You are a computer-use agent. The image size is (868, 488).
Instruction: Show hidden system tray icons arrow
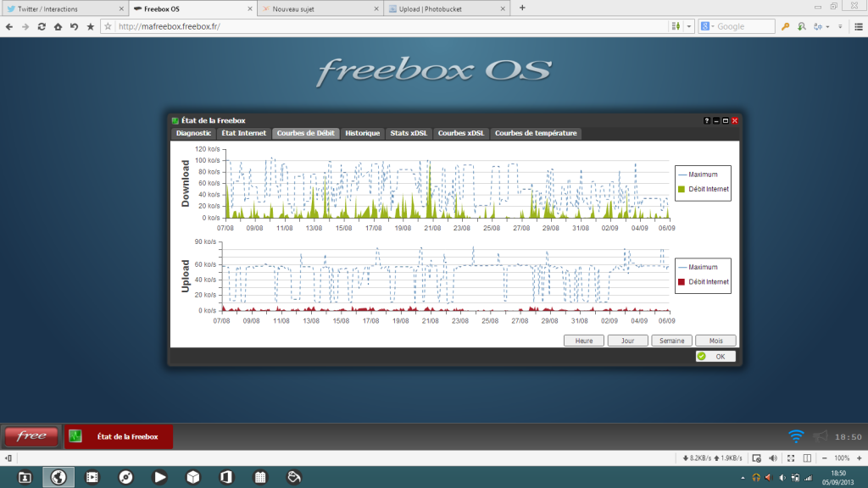743,478
